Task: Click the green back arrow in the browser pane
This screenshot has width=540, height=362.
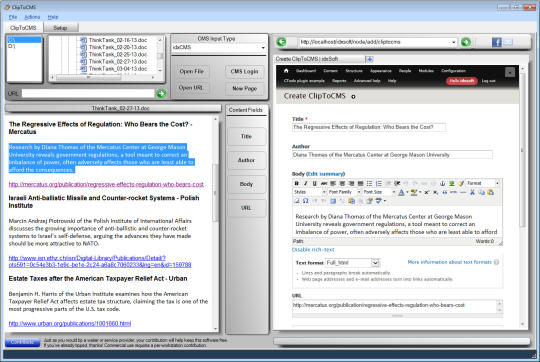Action: (281, 42)
